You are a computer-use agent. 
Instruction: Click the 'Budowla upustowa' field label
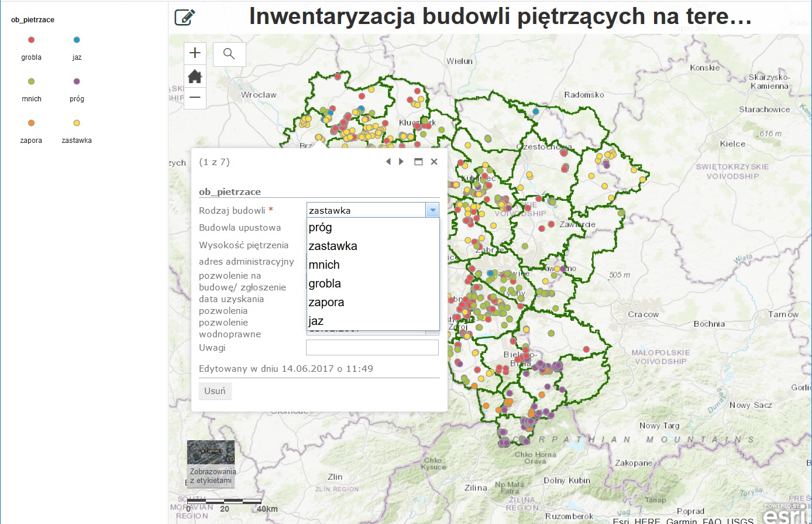click(x=240, y=228)
